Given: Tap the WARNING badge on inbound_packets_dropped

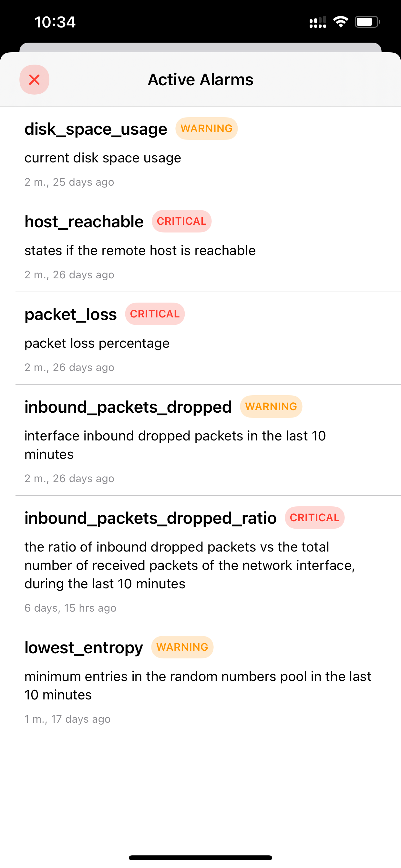Looking at the screenshot, I should click(x=271, y=406).
